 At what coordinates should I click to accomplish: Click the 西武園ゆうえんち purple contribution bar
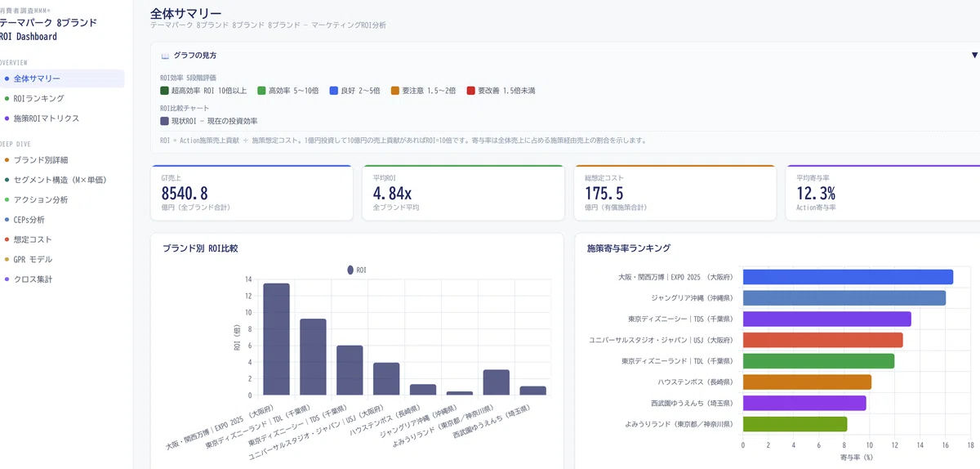(x=804, y=403)
